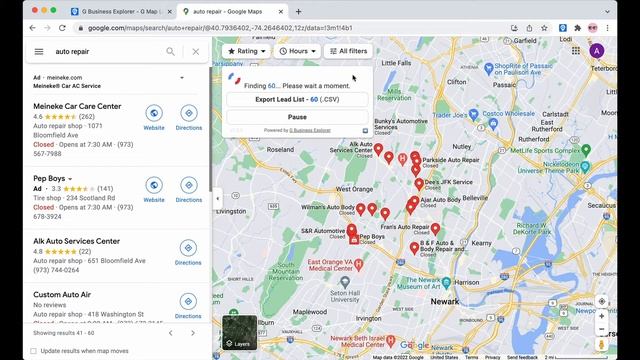Viewport: 640px width, 360px height.
Task: Get directions to Meineke Car Care Center
Action: click(189, 118)
